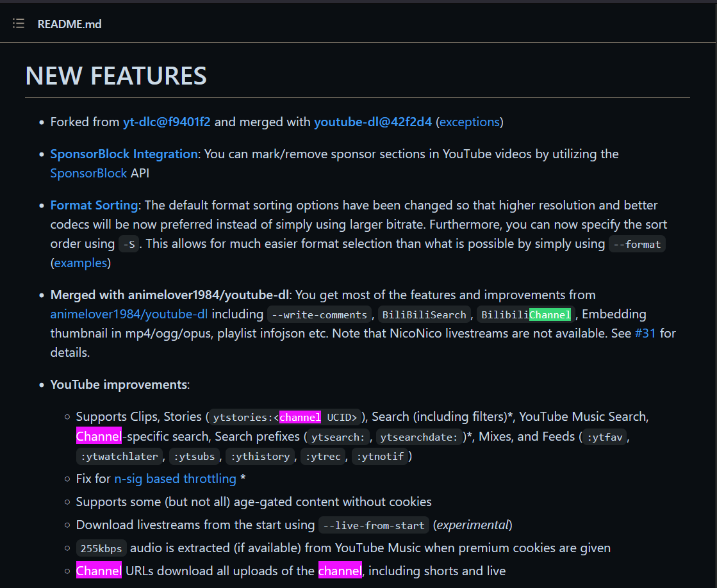Image resolution: width=717 pixels, height=588 pixels.
Task: Follow the examples link
Action: coord(81,263)
